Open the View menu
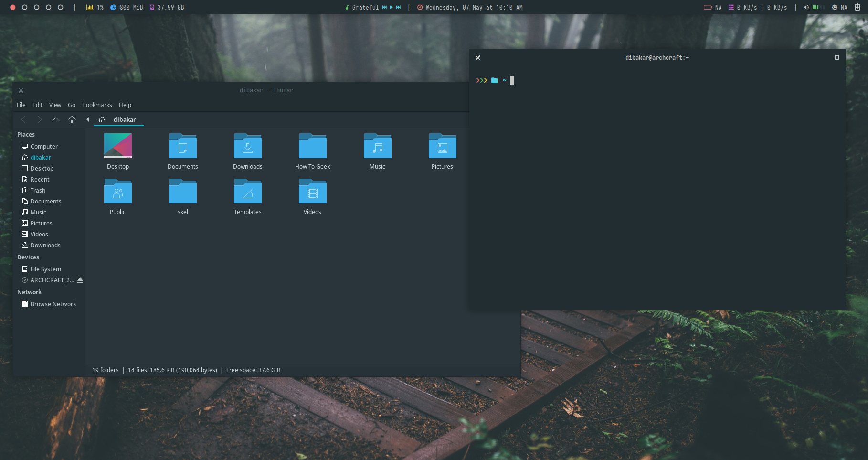 pyautogui.click(x=55, y=105)
